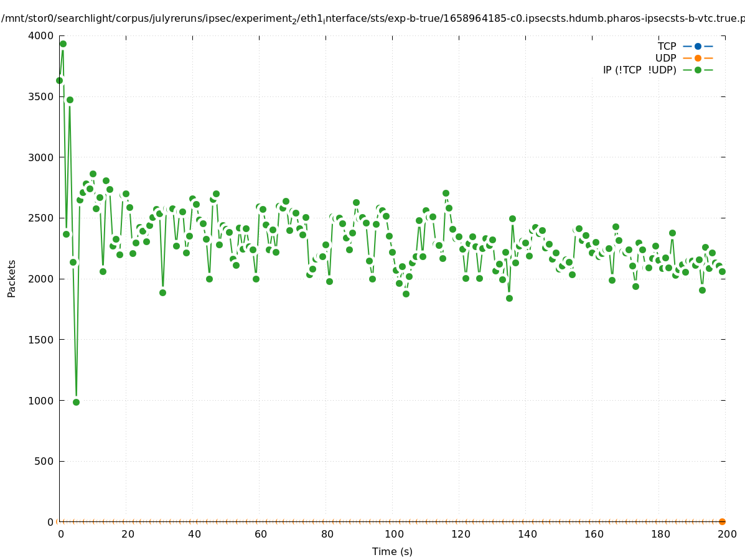Viewport: 745px width, 560px height.
Task: Click the Time (s) x-axis label
Action: (392, 551)
